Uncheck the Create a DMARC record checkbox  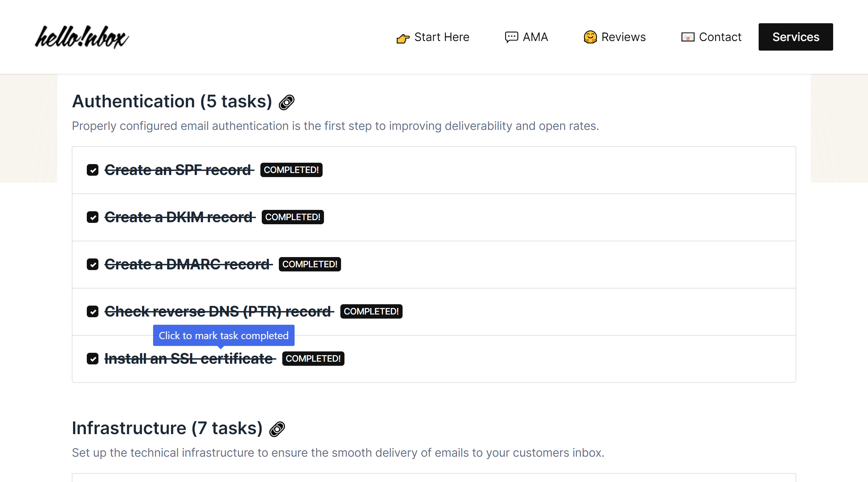[x=93, y=264]
